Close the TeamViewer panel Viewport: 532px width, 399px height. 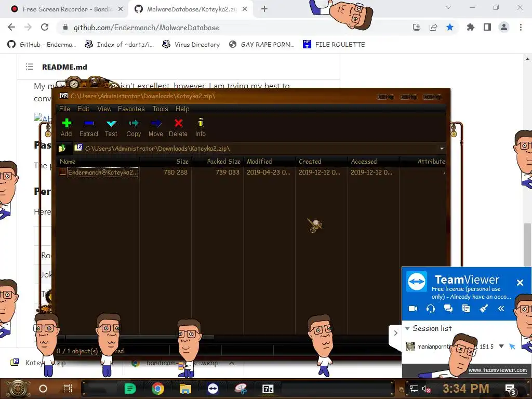(x=520, y=282)
